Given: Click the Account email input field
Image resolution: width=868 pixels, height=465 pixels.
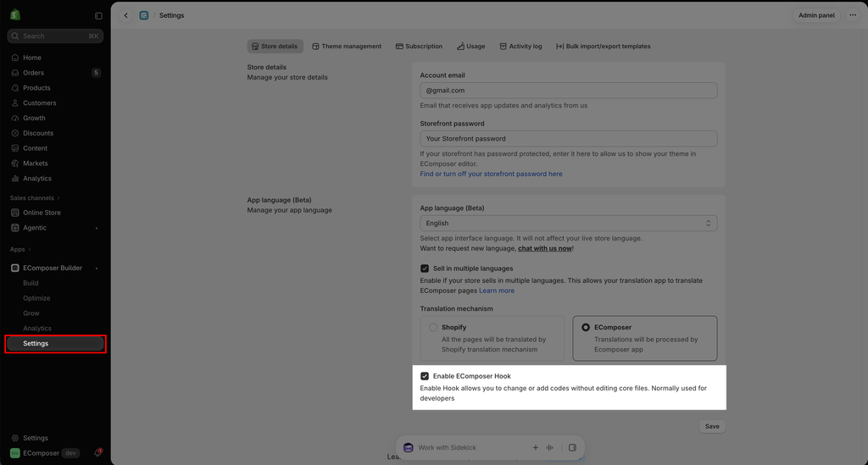Looking at the screenshot, I should click(x=569, y=91).
